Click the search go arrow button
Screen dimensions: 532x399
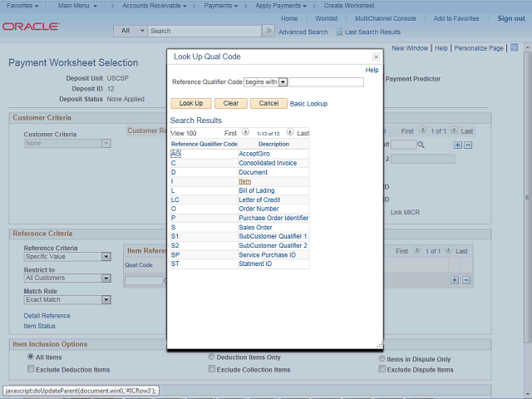click(268, 31)
